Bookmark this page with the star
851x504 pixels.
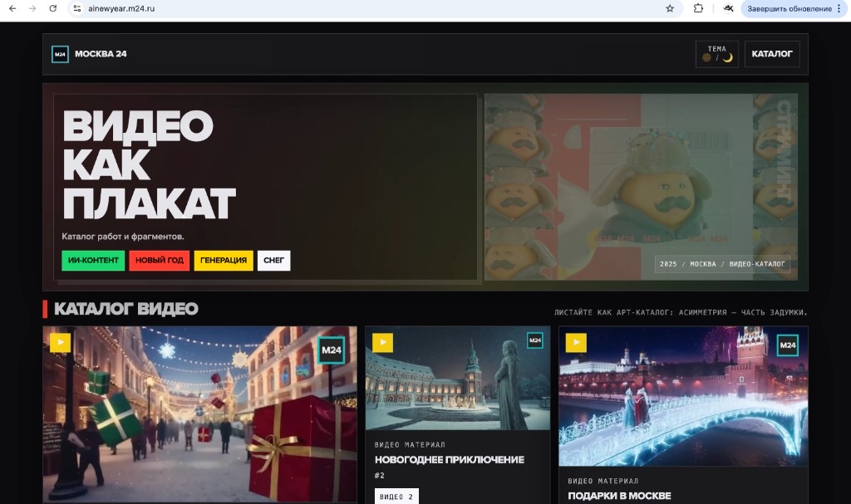point(670,8)
